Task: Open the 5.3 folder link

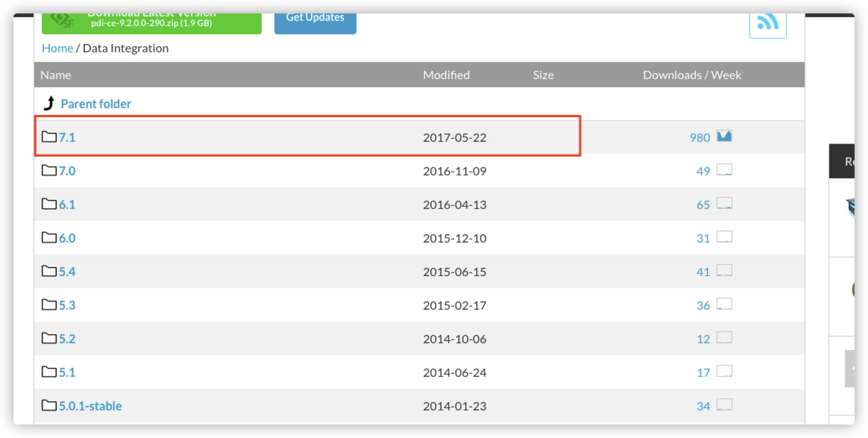Action: pyautogui.click(x=67, y=305)
